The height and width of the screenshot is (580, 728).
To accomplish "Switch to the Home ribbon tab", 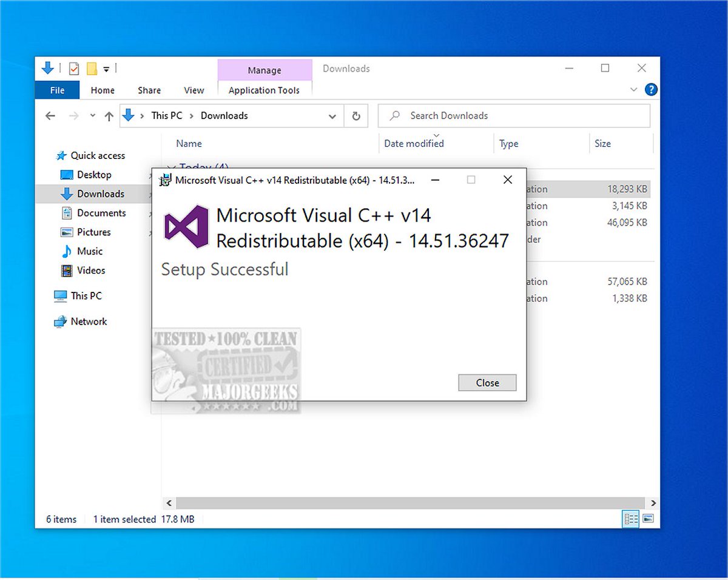I will point(103,90).
